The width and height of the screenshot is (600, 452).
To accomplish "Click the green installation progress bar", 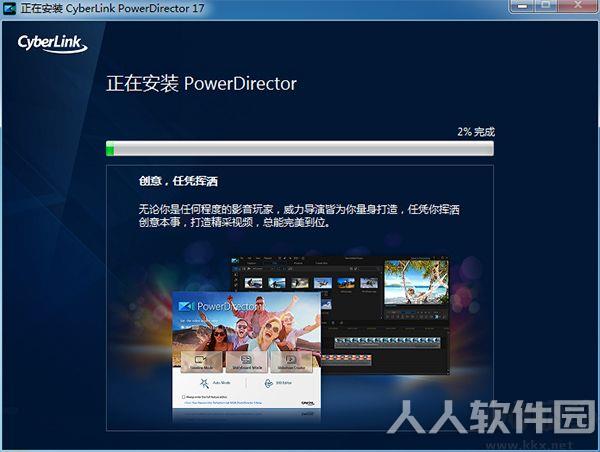I will 300,148.
